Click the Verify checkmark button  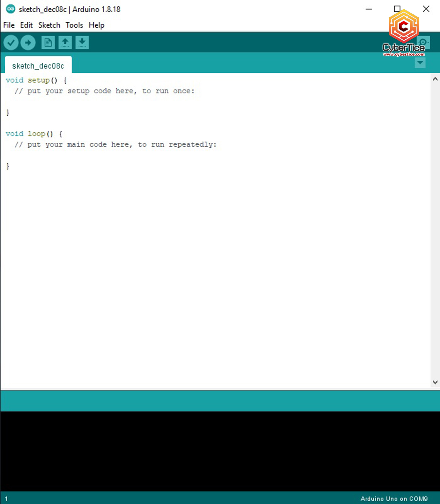click(x=11, y=43)
